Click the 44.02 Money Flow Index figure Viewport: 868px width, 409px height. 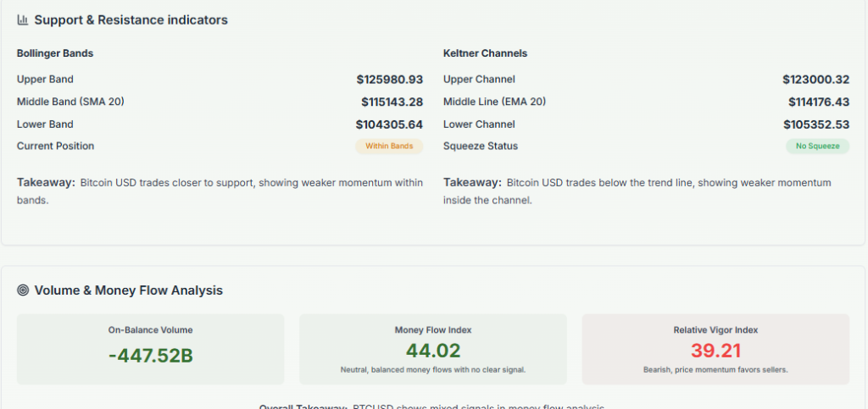point(433,351)
